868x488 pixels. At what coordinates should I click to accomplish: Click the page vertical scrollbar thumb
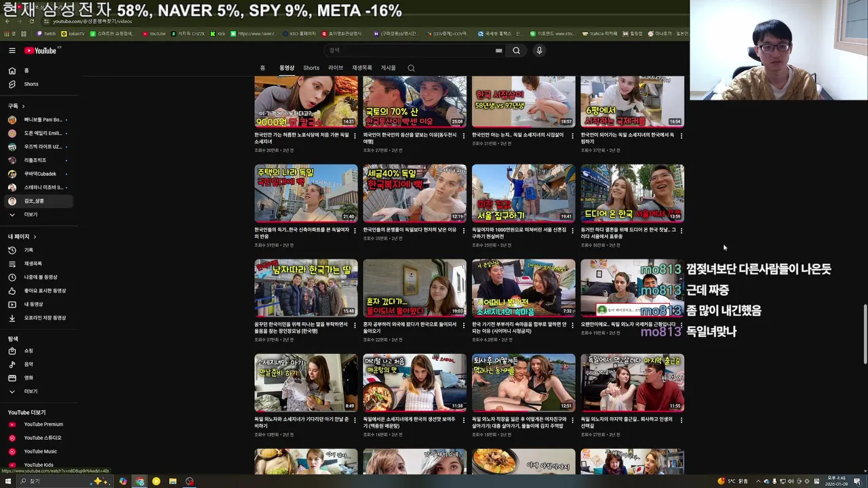[x=865, y=335]
